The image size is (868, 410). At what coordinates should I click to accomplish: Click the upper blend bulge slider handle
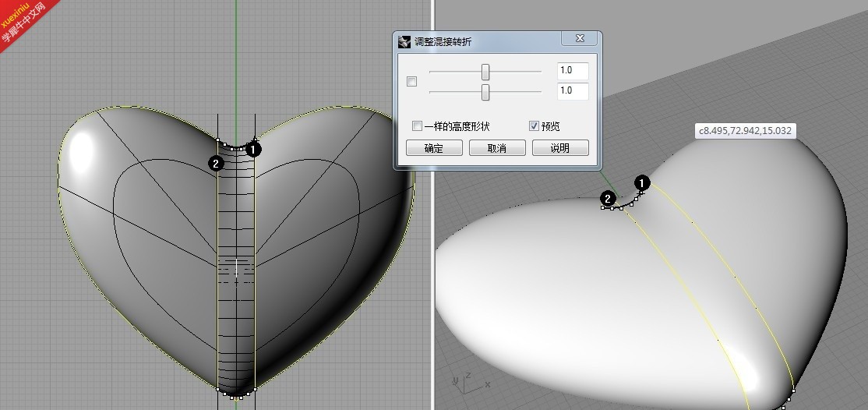click(485, 72)
